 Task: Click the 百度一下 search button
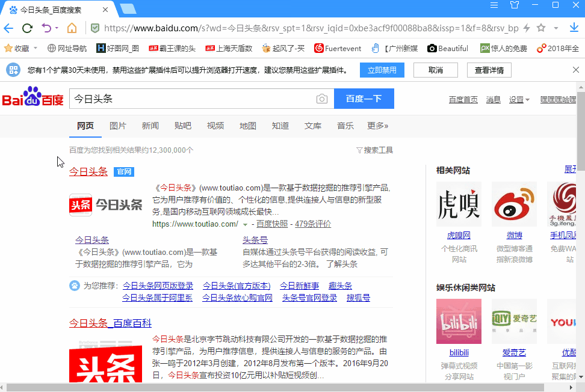tap(364, 99)
